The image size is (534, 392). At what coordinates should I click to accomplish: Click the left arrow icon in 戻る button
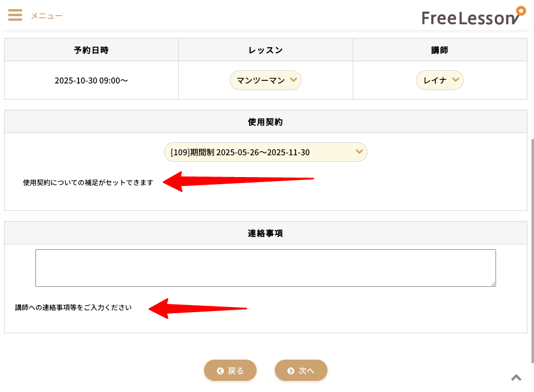pyautogui.click(x=220, y=371)
